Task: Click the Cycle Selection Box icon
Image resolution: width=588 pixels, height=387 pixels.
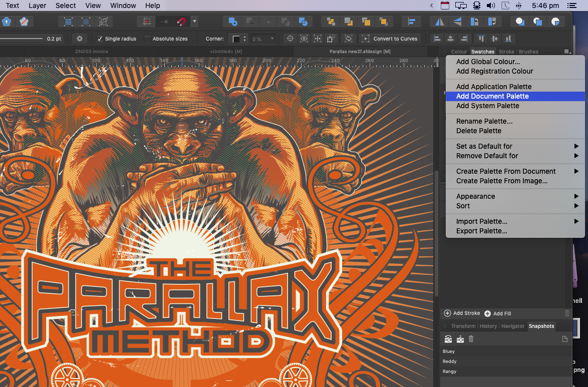Action: (x=349, y=39)
